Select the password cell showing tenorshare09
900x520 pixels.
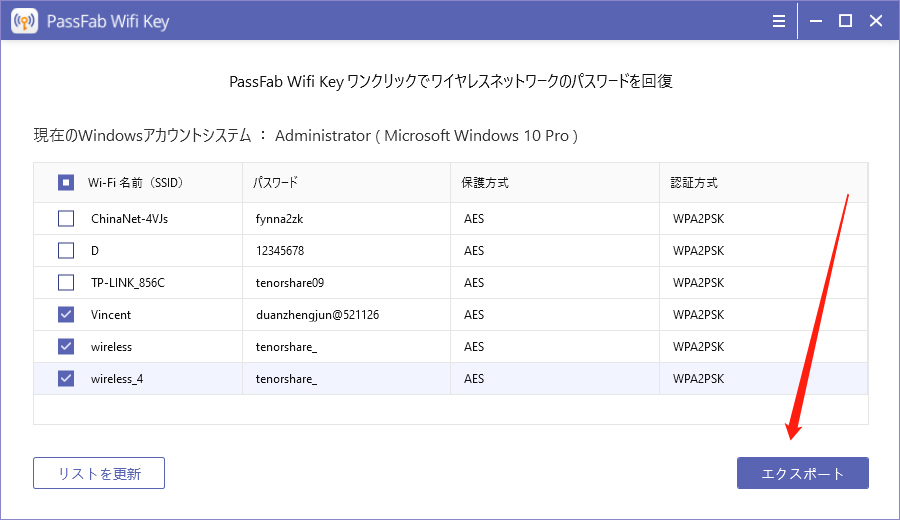click(290, 283)
